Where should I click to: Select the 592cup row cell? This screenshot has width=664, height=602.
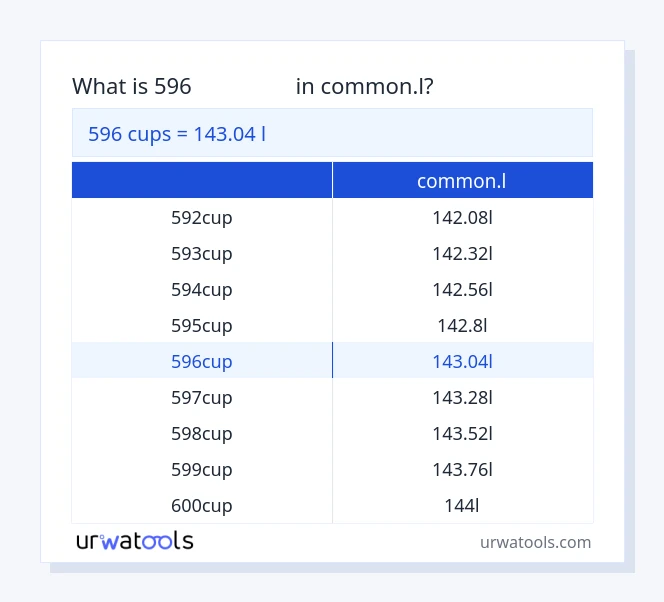[x=202, y=217]
